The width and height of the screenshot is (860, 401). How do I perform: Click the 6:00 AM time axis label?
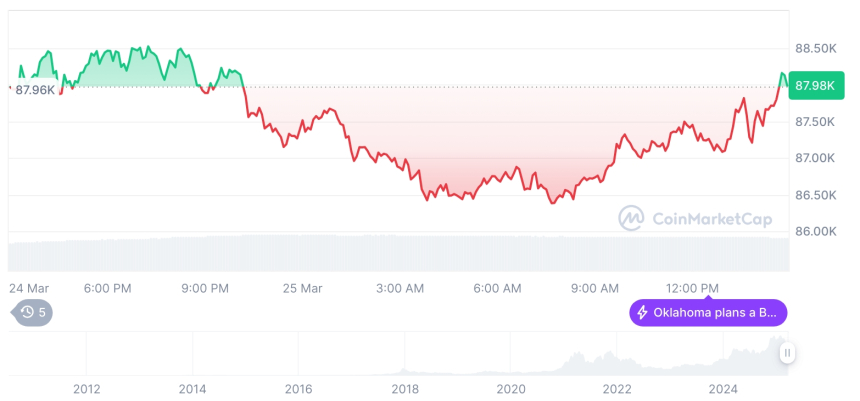tap(497, 288)
